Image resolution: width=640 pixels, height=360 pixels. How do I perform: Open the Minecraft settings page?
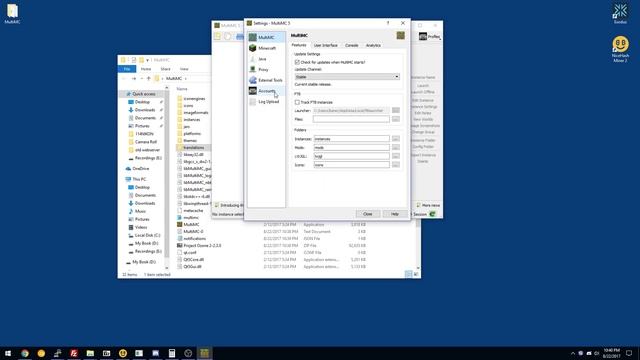click(x=266, y=48)
